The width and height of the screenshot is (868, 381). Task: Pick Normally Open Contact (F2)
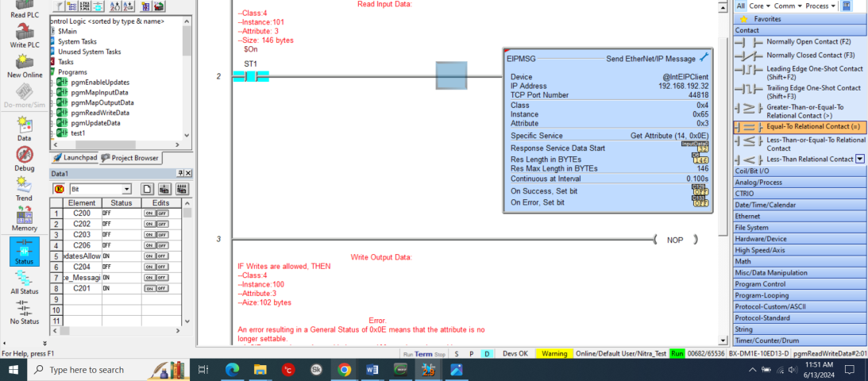click(x=799, y=41)
